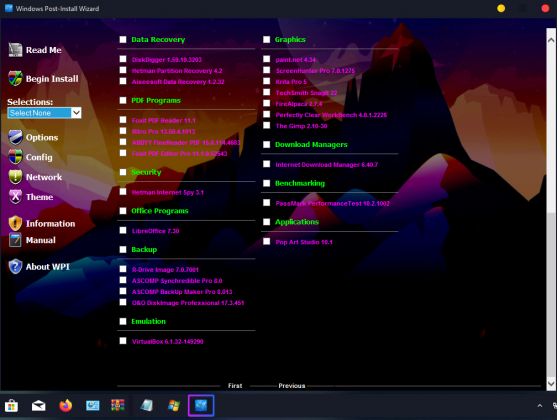Enable the Foxit PDF Reader 11.1 checkbox
Screen dimensions: 557x420
click(123, 120)
